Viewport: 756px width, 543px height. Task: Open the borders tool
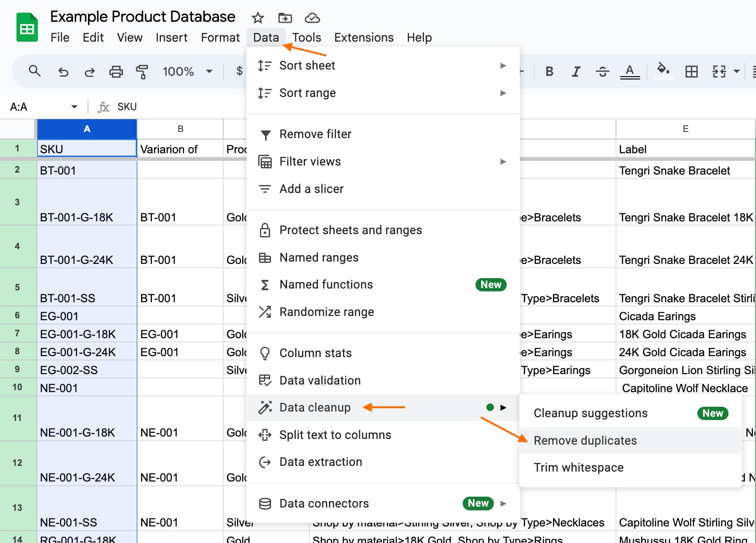[692, 71]
